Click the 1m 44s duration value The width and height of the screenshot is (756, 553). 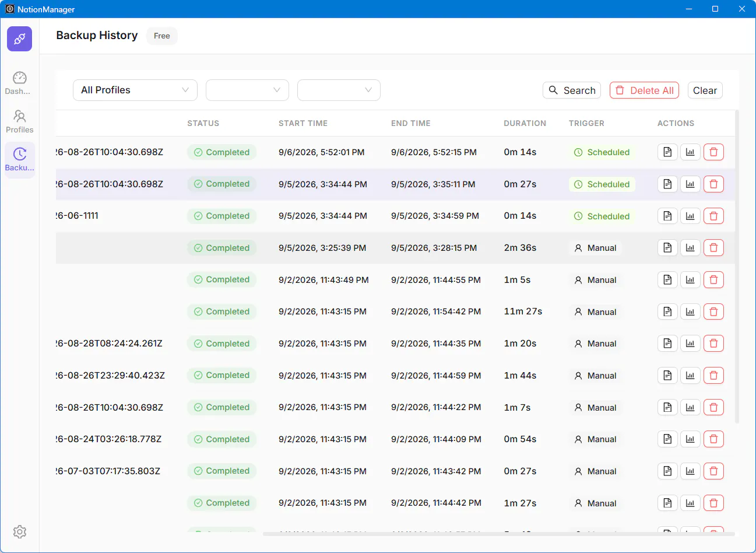coord(520,376)
